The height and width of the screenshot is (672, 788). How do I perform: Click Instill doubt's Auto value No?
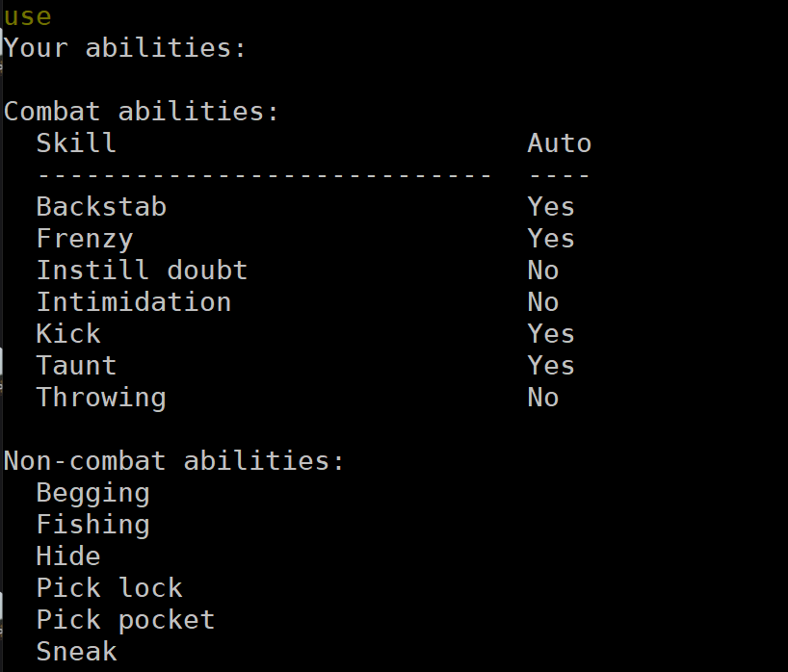(x=542, y=271)
